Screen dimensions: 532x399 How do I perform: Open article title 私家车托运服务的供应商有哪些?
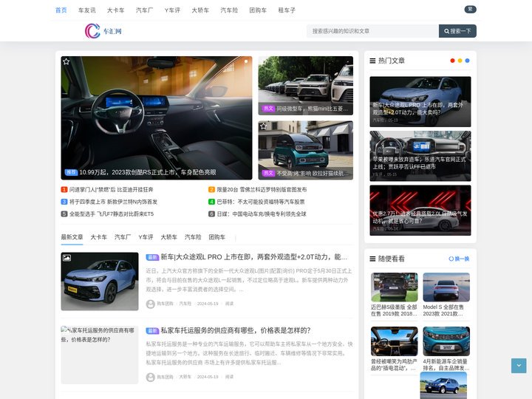click(x=236, y=330)
